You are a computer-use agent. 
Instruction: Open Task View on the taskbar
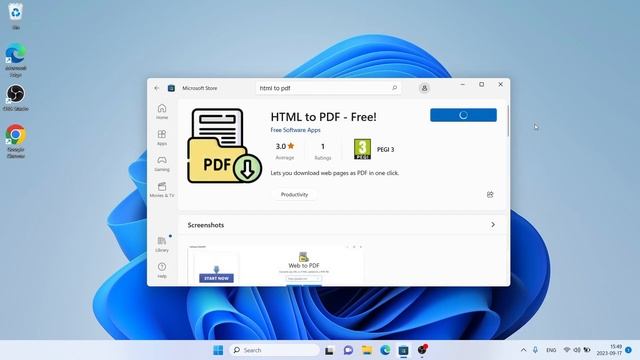[x=329, y=350]
